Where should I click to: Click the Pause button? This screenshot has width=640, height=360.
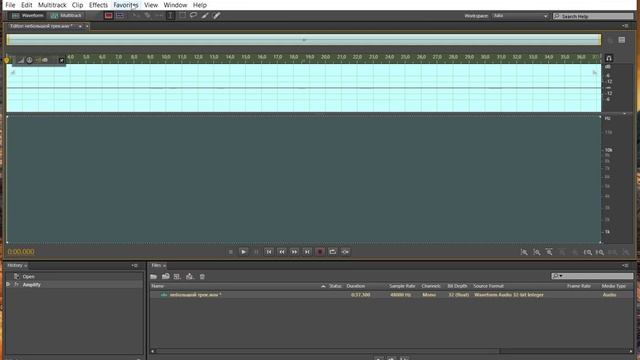[256, 252]
